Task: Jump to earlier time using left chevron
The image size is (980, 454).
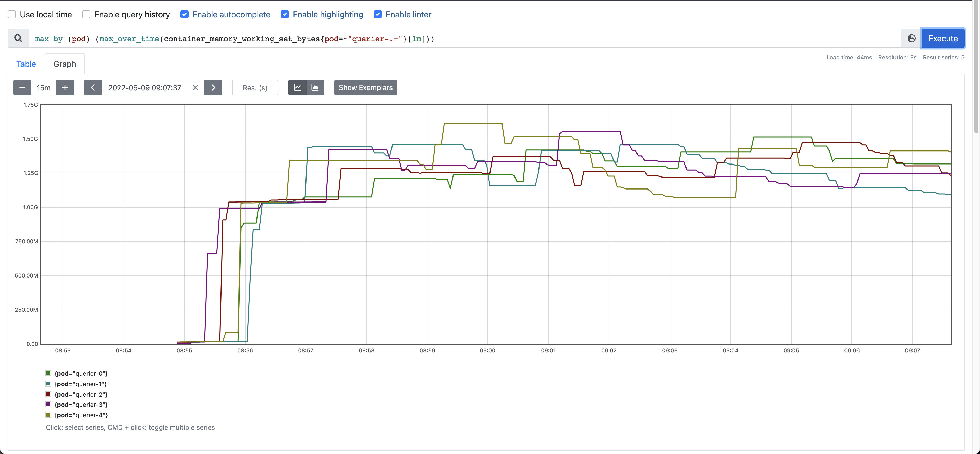Action: tap(93, 87)
